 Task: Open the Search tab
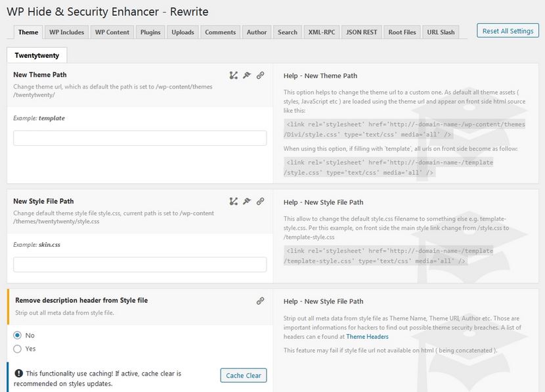click(x=288, y=32)
